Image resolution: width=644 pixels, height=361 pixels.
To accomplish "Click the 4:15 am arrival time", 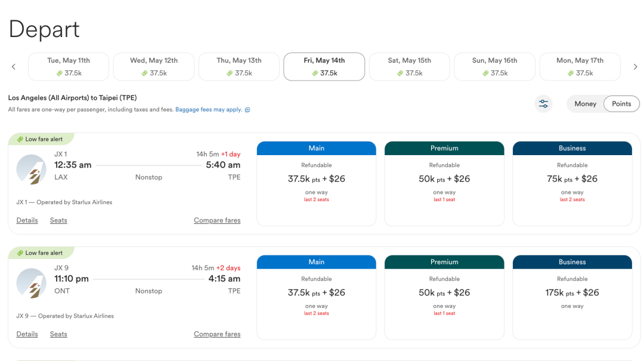I will pos(224,279).
